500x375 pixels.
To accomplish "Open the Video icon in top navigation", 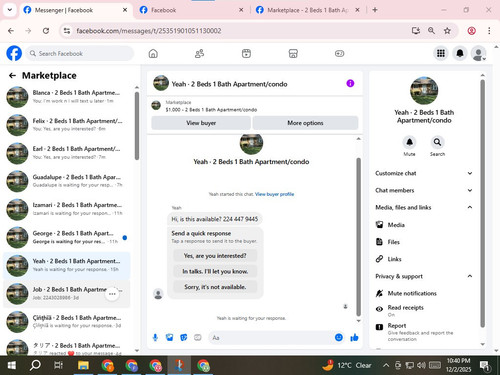I will [246, 53].
